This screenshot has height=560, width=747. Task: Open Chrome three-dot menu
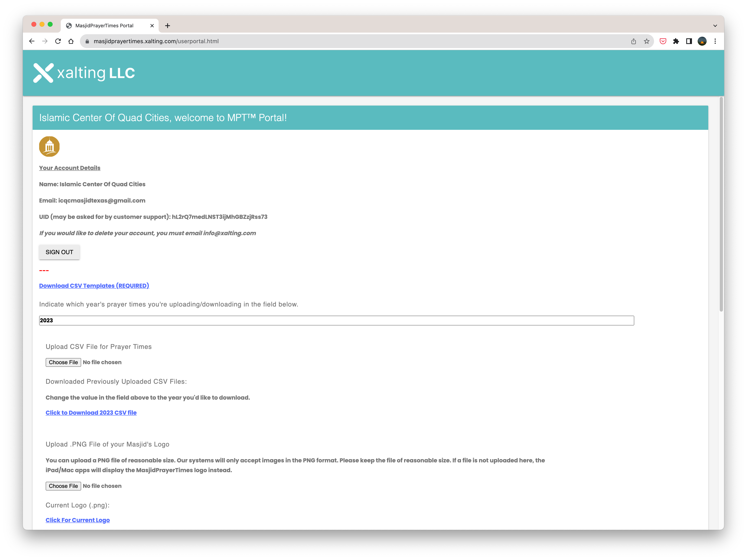[x=715, y=41]
